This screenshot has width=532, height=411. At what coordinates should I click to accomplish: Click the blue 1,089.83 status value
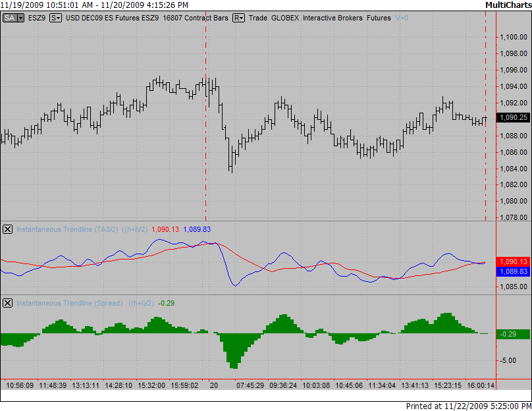pos(197,229)
